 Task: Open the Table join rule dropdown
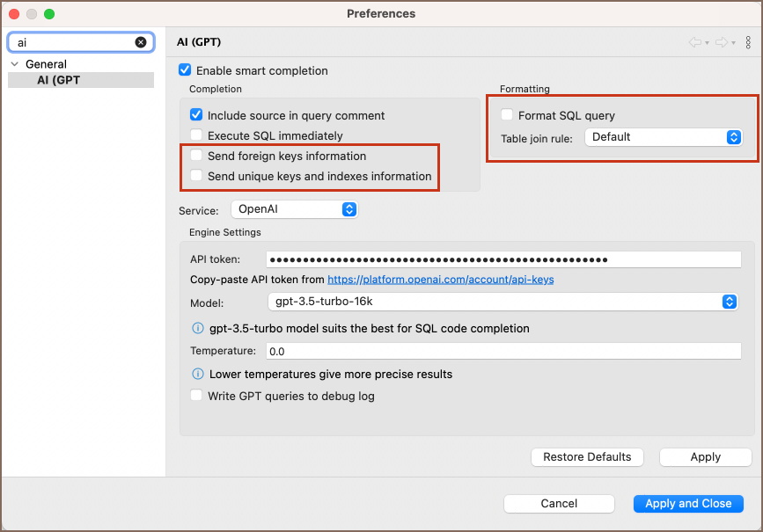[x=664, y=137]
